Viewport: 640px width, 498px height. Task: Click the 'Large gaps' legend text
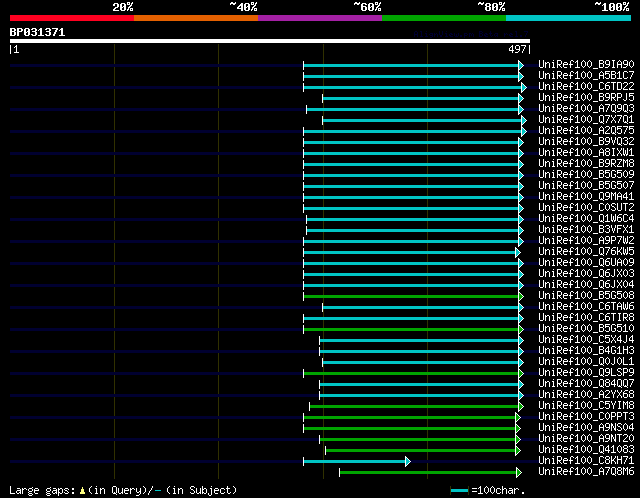(x=123, y=490)
